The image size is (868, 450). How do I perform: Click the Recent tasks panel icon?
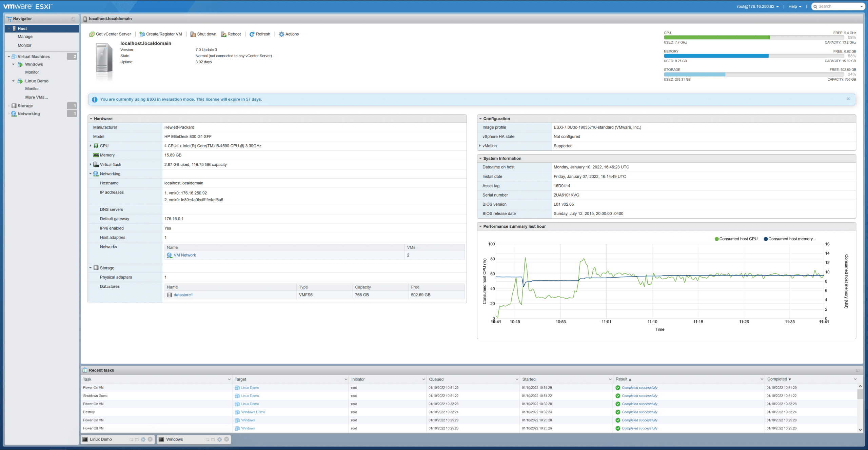click(x=85, y=370)
